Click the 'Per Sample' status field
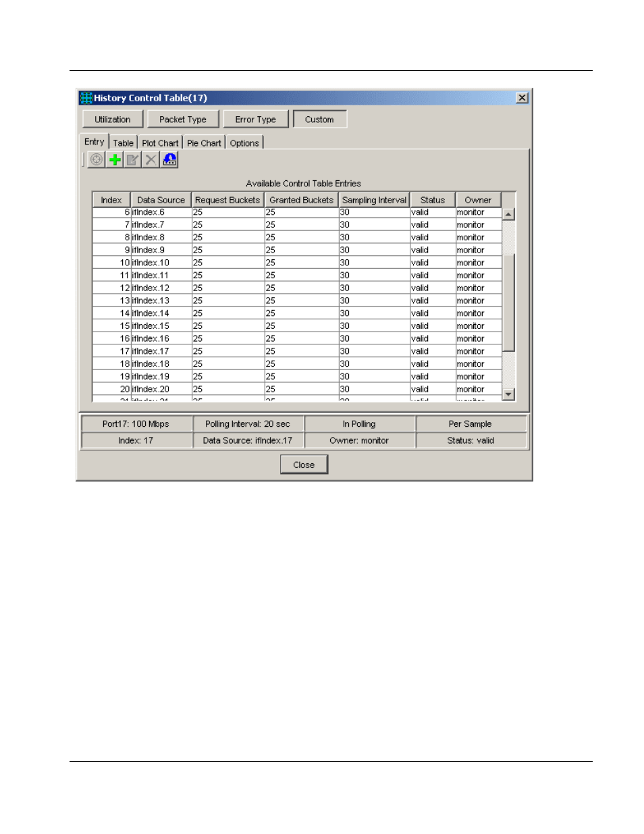The image size is (644, 834). tap(471, 424)
